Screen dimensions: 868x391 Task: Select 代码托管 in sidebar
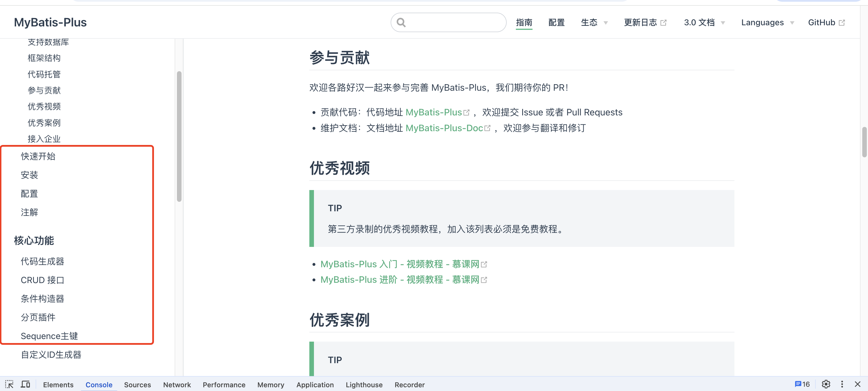[44, 74]
